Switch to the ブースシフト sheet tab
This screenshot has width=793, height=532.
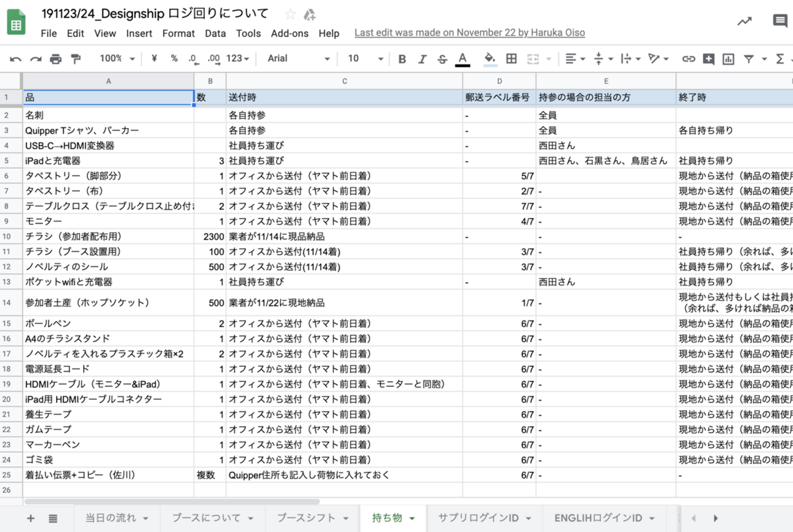[312, 518]
